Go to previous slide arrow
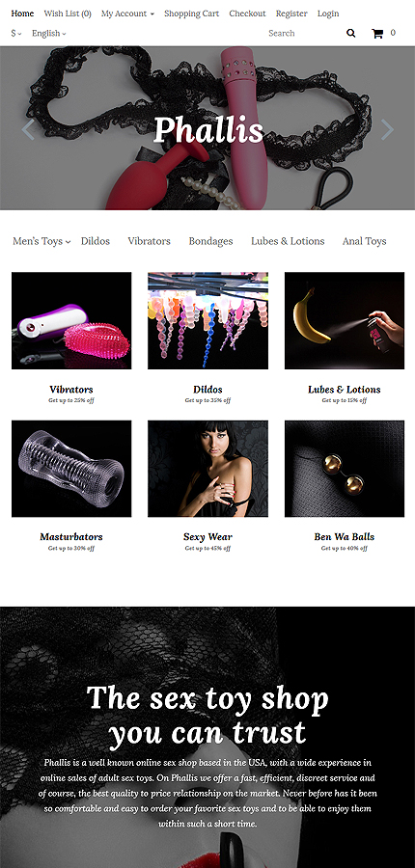 (x=28, y=129)
